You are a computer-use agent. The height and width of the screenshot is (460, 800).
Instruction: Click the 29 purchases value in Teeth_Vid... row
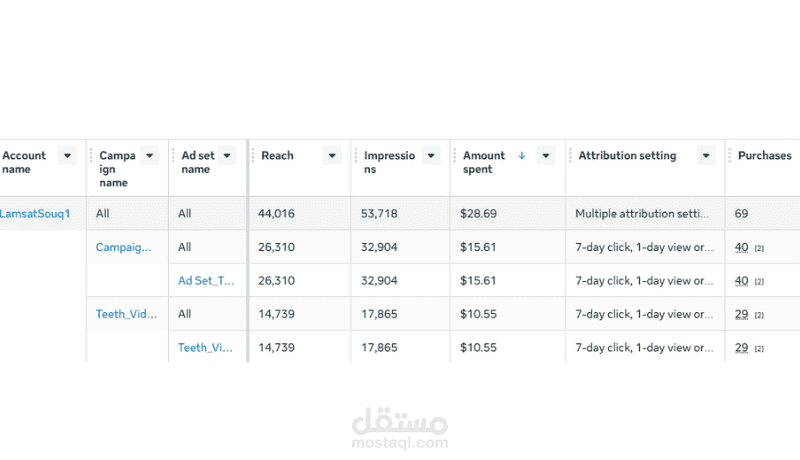pos(742,314)
